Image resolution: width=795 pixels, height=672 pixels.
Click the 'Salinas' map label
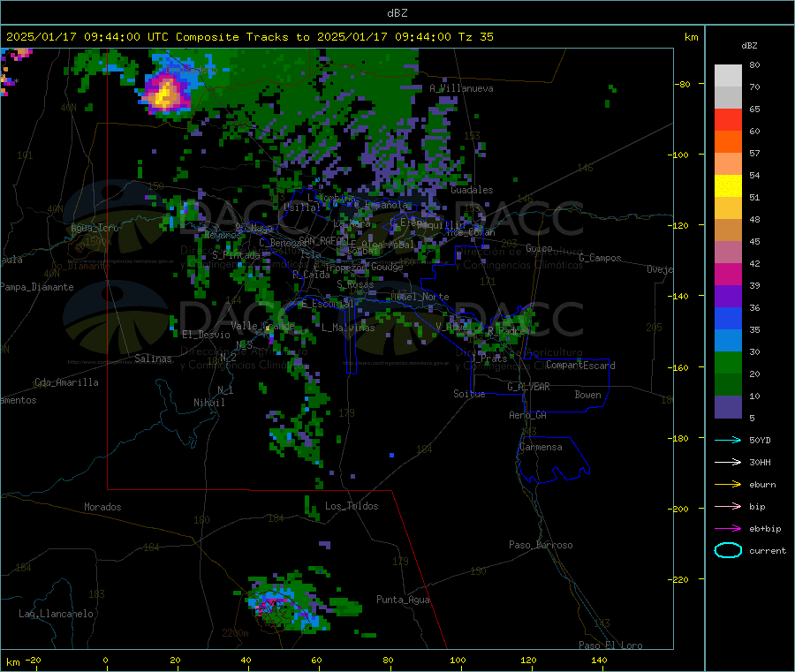click(x=153, y=359)
